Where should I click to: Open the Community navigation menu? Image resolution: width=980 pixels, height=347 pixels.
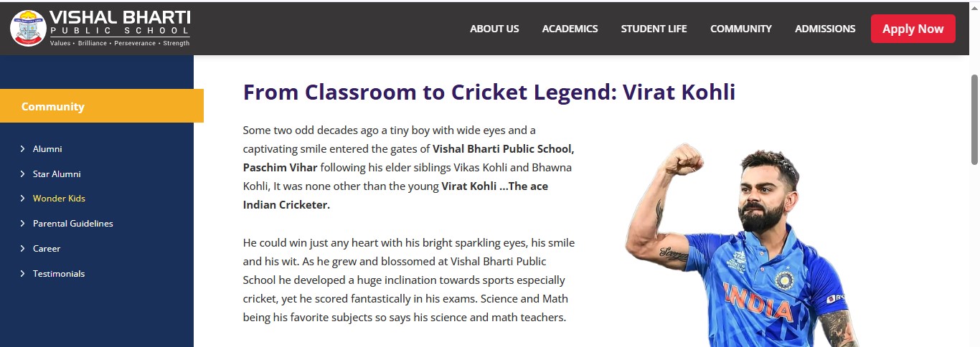[x=740, y=29]
